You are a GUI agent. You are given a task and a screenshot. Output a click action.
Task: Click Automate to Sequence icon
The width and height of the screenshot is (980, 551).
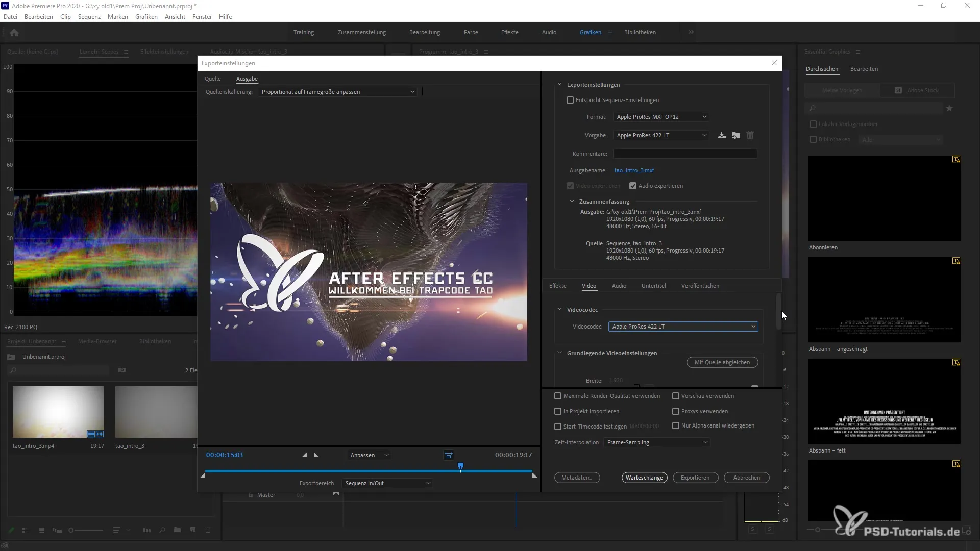(x=146, y=530)
